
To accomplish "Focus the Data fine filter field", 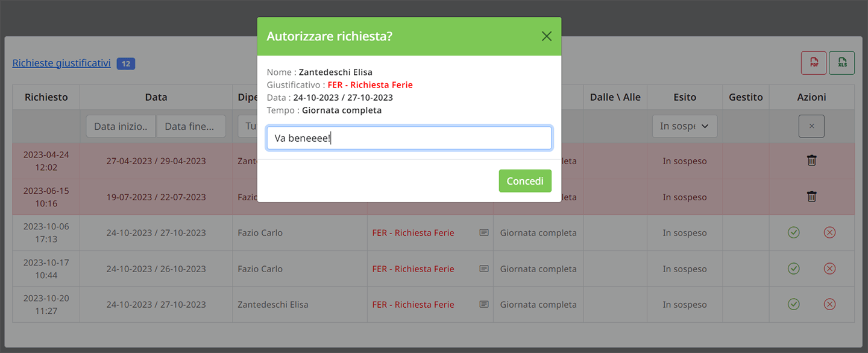I will (191, 126).
